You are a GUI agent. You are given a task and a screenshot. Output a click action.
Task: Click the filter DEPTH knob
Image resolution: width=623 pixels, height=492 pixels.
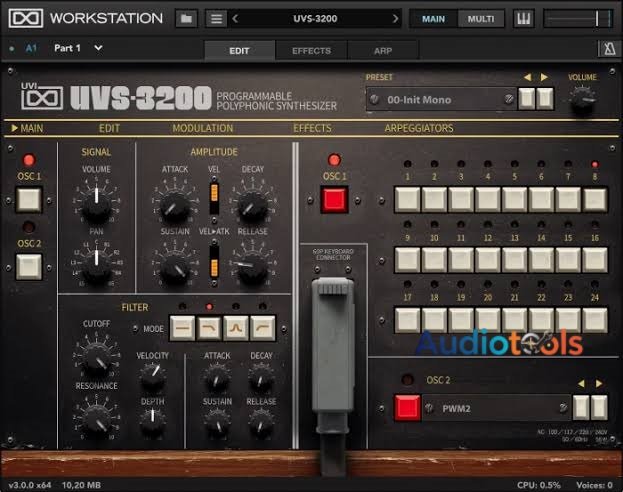[153, 420]
